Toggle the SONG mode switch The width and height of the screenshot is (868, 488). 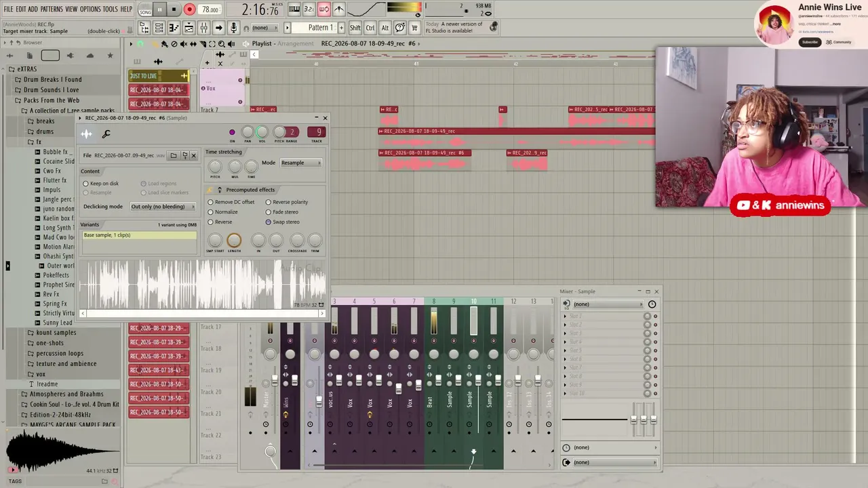pyautogui.click(x=145, y=10)
